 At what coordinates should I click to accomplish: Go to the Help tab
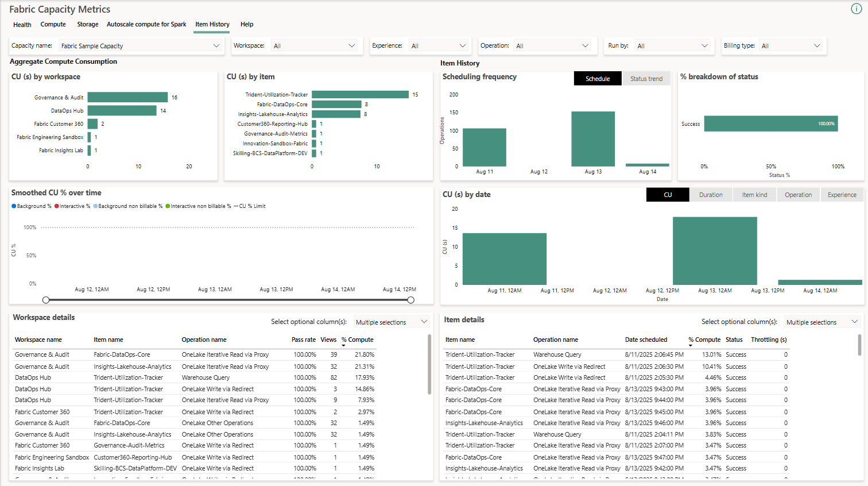click(247, 25)
